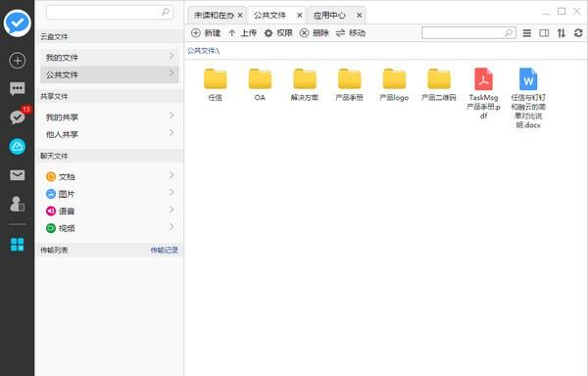588x376 pixels.
Task: Close the 应用中心 tab
Action: click(x=360, y=16)
